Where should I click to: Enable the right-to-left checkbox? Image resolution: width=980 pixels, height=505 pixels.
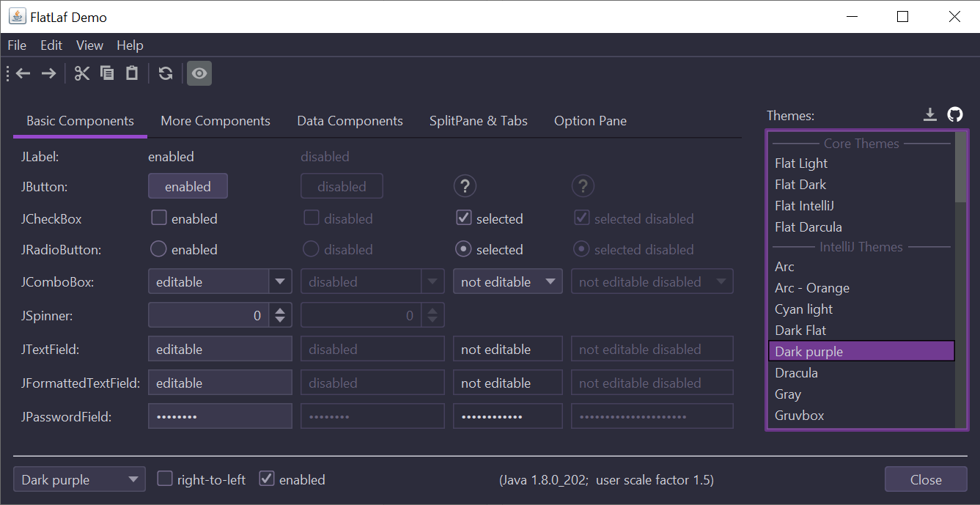point(166,479)
